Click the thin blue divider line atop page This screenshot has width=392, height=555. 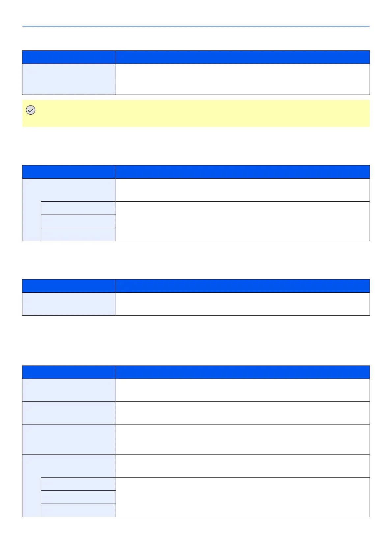point(196,26)
